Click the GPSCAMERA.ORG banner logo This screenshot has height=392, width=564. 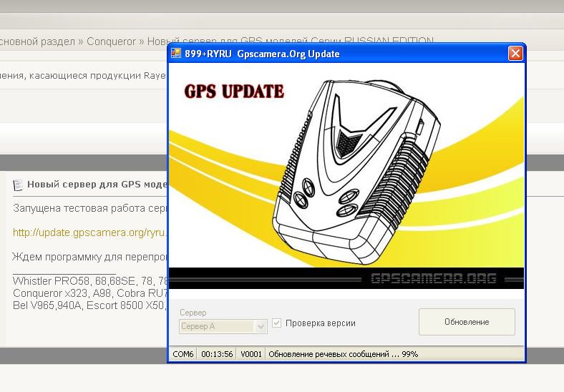click(x=434, y=278)
